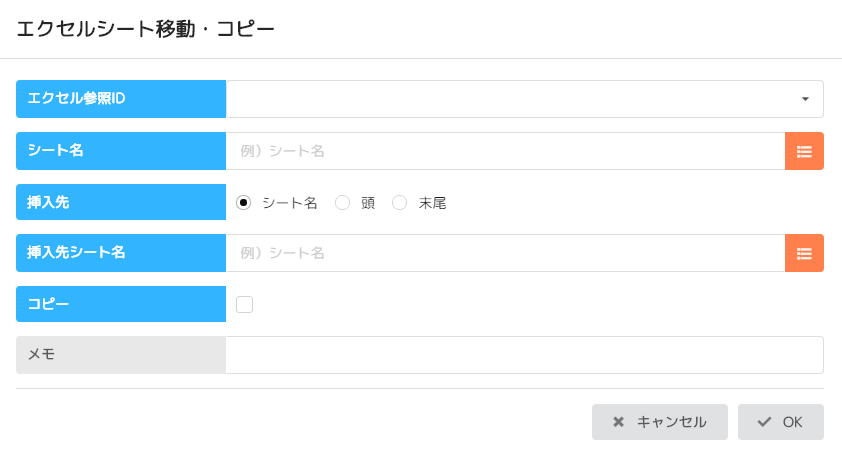The width and height of the screenshot is (842, 458).
Task: Click into the メモ text field
Action: 524,355
